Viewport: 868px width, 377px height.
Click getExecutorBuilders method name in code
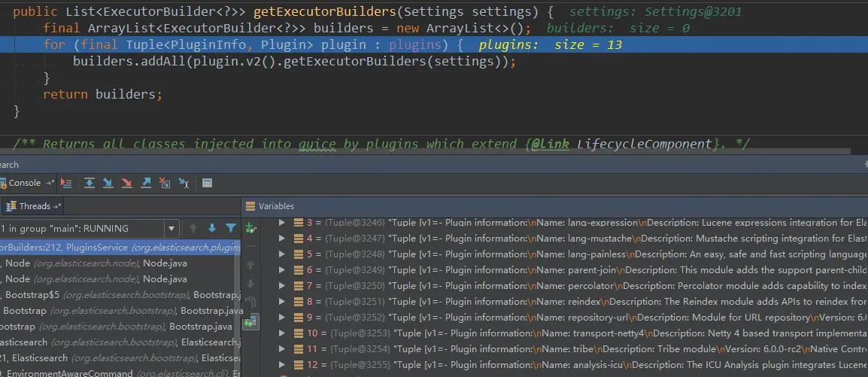[x=325, y=11]
